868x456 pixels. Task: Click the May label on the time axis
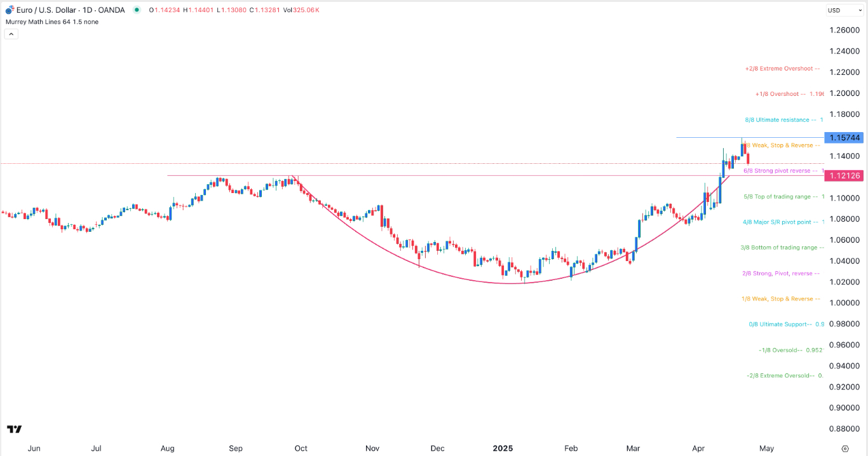[x=766, y=448]
